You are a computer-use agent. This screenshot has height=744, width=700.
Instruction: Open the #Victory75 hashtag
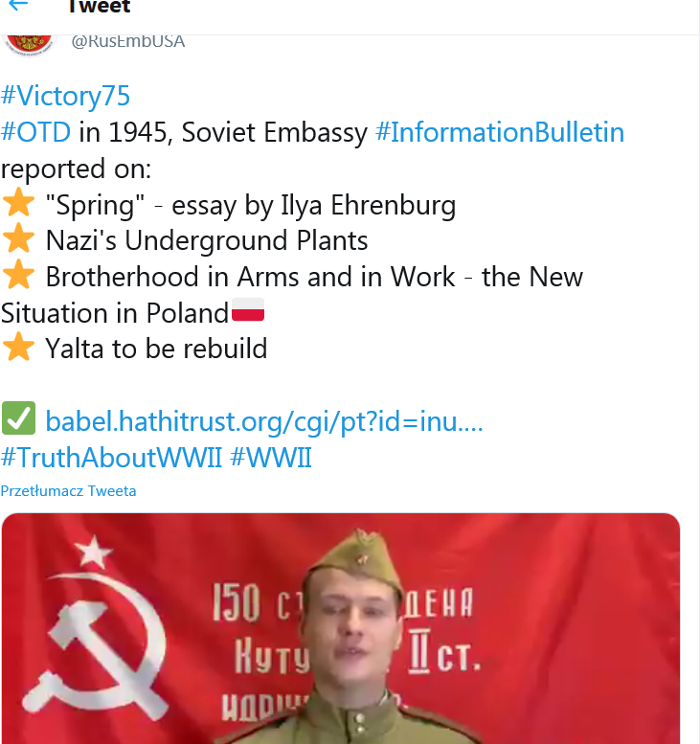click(x=65, y=96)
